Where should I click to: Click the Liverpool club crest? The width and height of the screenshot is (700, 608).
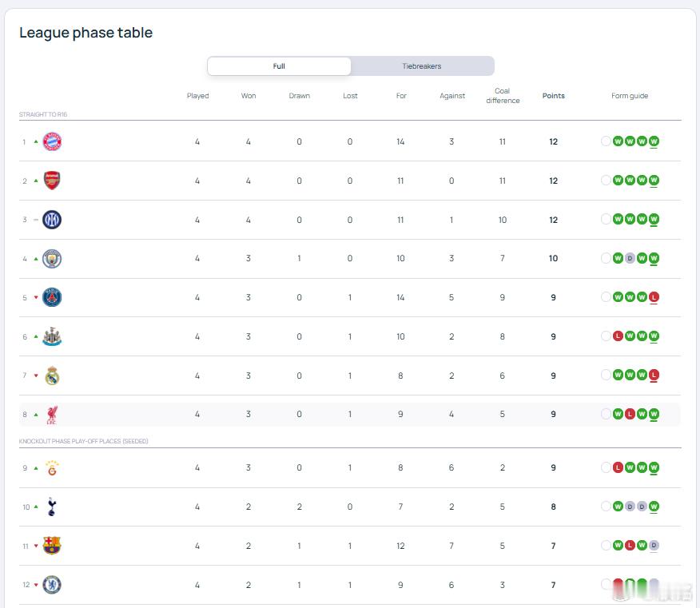click(52, 415)
